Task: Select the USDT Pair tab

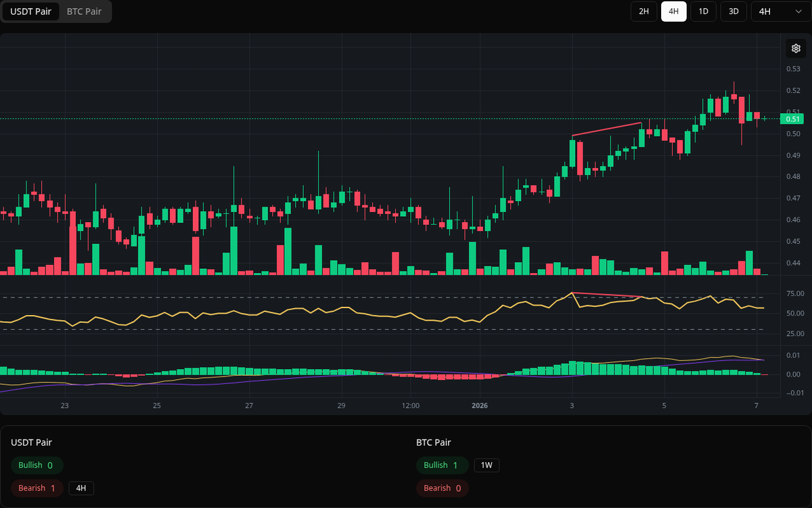Action: pos(30,12)
